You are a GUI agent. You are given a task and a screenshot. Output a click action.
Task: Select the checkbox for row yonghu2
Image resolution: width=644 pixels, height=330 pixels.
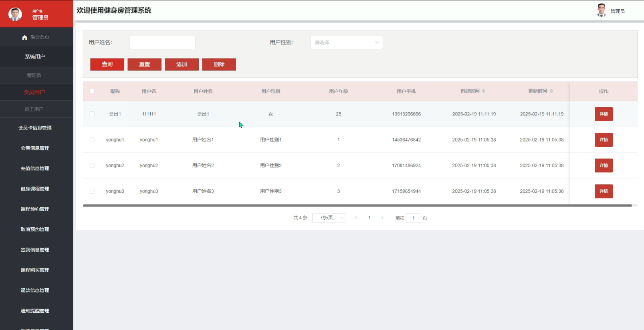(92, 165)
